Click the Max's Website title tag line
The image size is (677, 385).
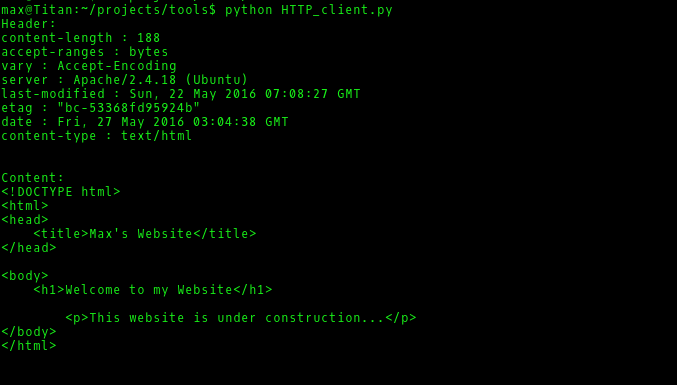pos(145,234)
